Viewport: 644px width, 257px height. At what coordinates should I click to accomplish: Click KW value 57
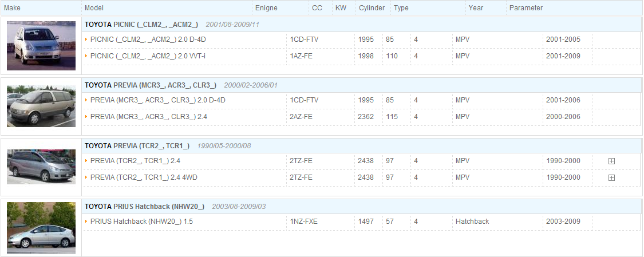390,222
